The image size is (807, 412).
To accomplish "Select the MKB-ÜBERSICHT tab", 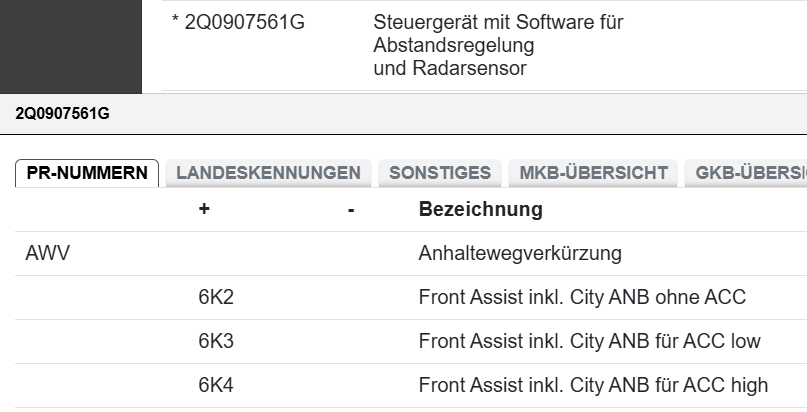I will 593,173.
